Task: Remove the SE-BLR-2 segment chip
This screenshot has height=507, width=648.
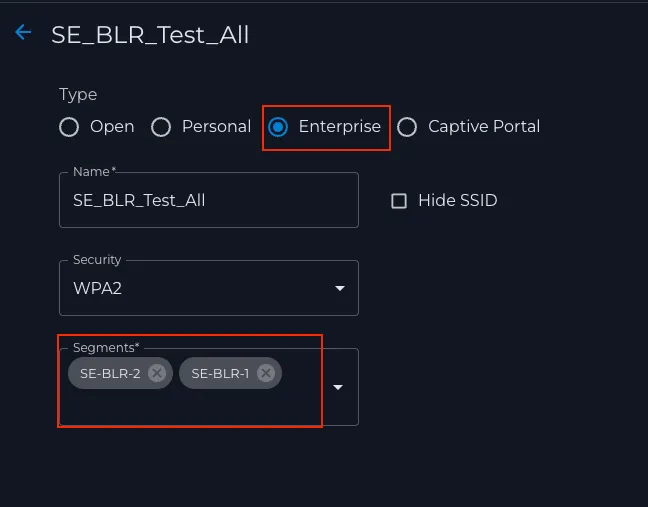Action: click(157, 373)
